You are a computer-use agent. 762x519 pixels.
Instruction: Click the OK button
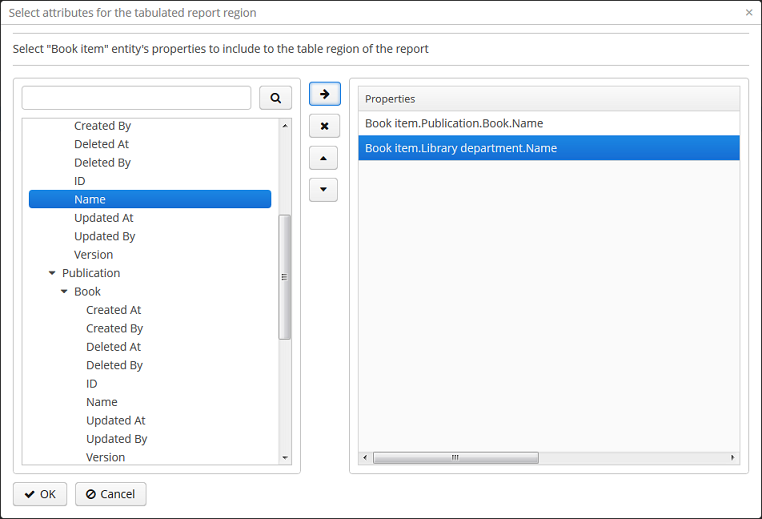40,494
